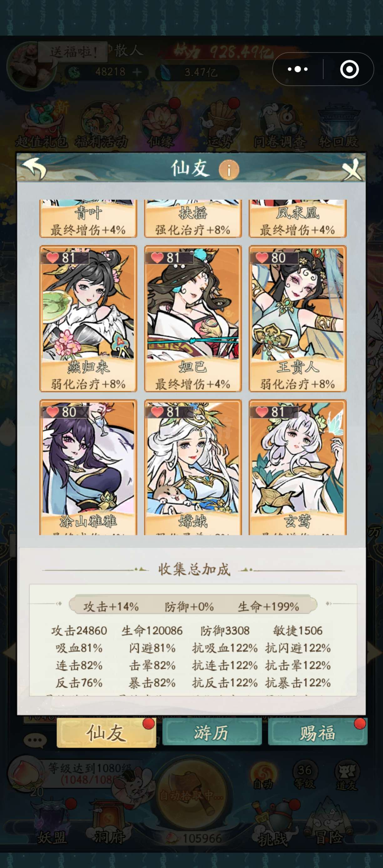
Task: Close the 仙友 panel with X
Action: 352,169
